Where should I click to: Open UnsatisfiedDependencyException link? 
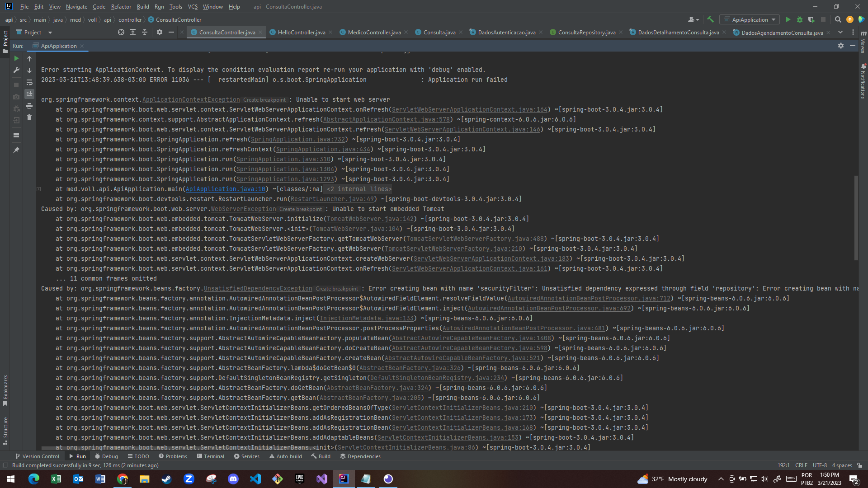[258, 288]
